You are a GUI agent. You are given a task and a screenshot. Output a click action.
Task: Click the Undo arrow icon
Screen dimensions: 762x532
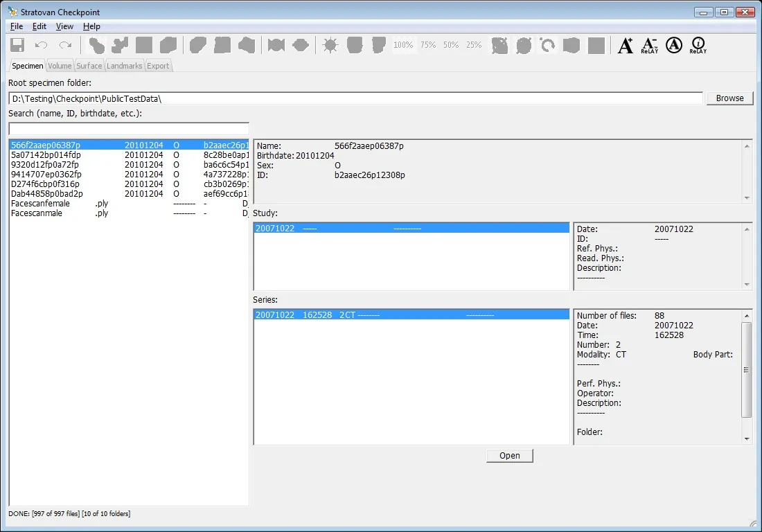(42, 46)
